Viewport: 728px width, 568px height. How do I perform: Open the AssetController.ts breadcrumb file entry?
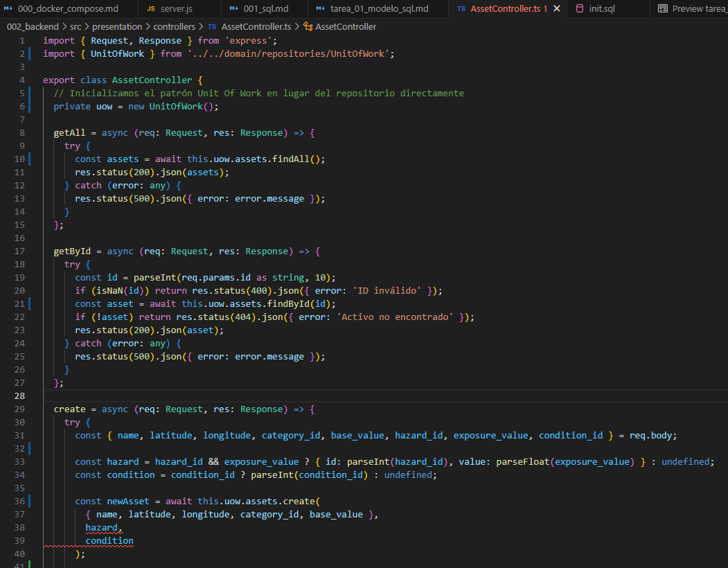256,27
